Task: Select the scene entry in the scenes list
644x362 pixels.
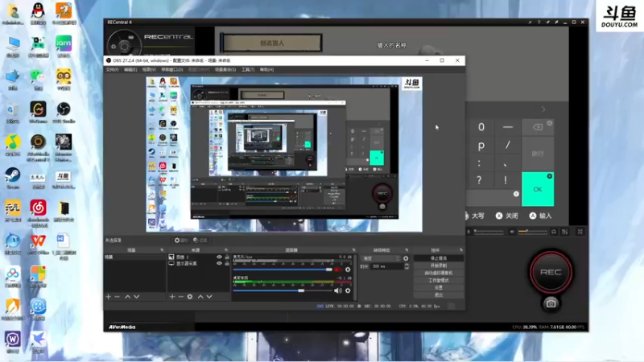Action: (134, 257)
